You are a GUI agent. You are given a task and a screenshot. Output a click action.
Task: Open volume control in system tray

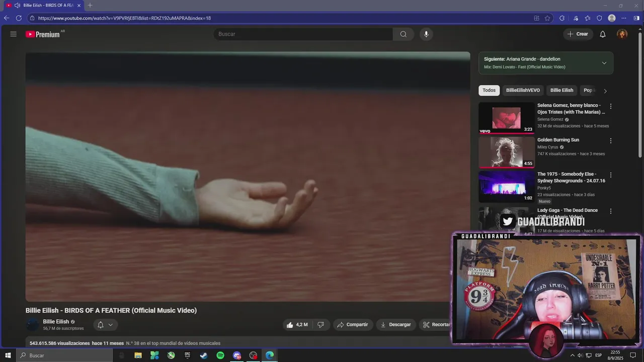(580, 355)
